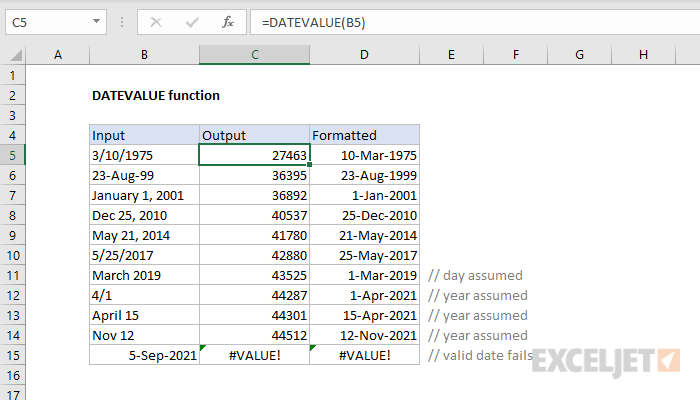
Task: Click the #VALUE! error cell in Output column
Action: (x=254, y=355)
